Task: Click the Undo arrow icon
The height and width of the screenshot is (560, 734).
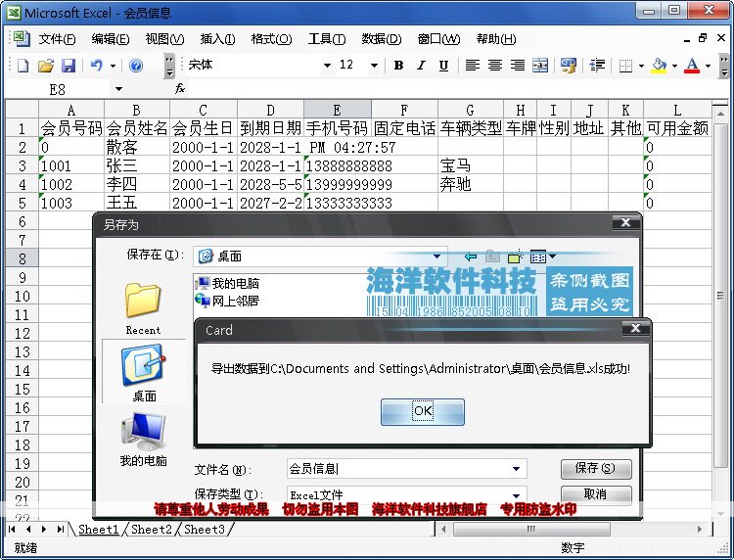Action: click(x=97, y=66)
